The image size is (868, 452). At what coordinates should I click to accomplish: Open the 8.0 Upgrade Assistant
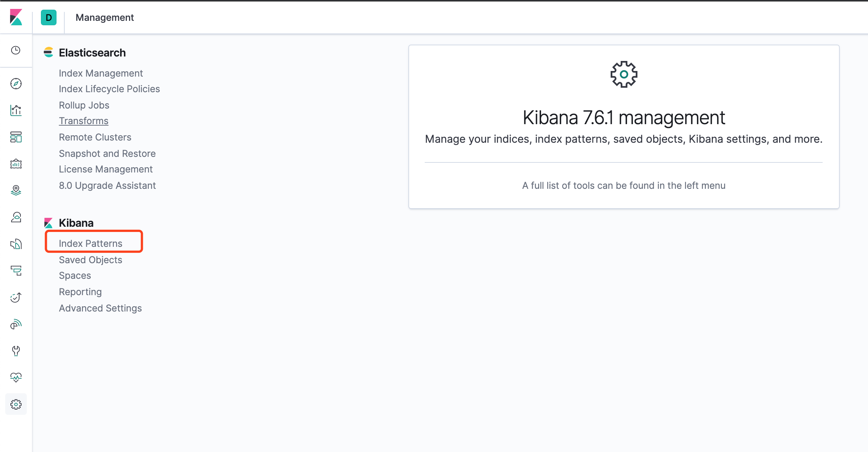pos(107,185)
